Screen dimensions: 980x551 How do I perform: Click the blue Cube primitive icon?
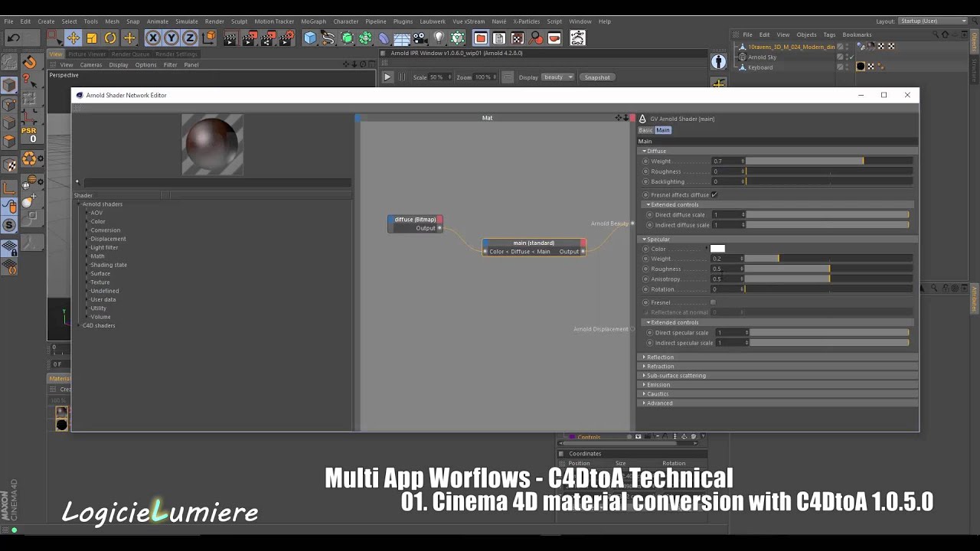coord(310,37)
